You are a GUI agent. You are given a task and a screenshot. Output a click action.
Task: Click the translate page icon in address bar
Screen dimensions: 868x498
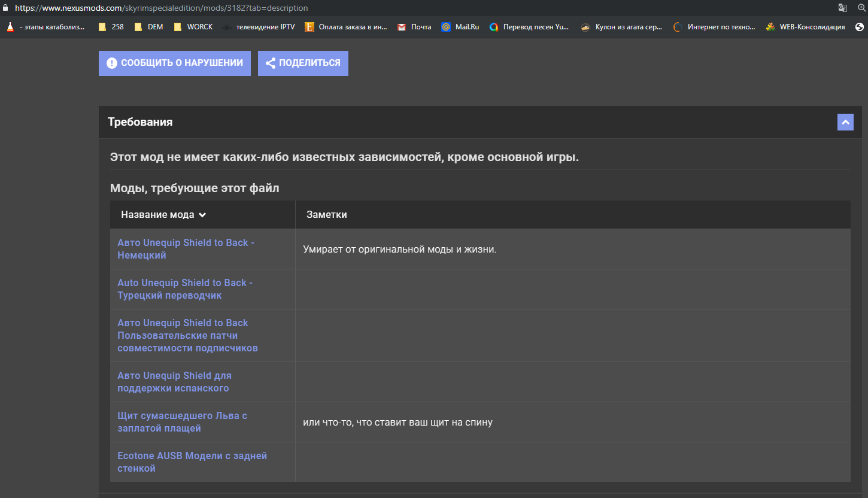[x=842, y=8]
